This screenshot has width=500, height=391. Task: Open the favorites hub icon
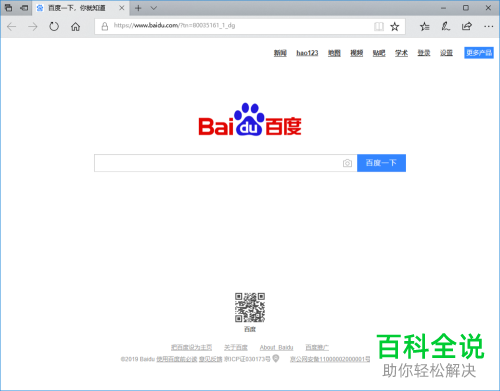coord(425,26)
